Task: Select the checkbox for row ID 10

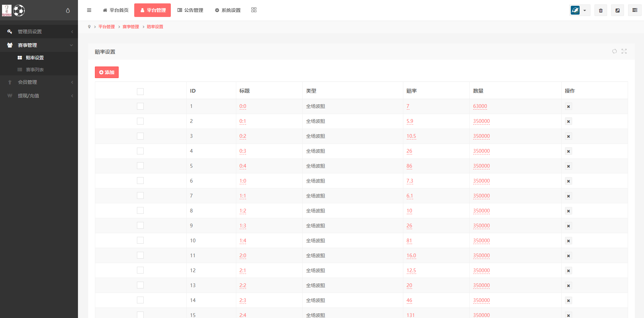Action: coord(140,241)
